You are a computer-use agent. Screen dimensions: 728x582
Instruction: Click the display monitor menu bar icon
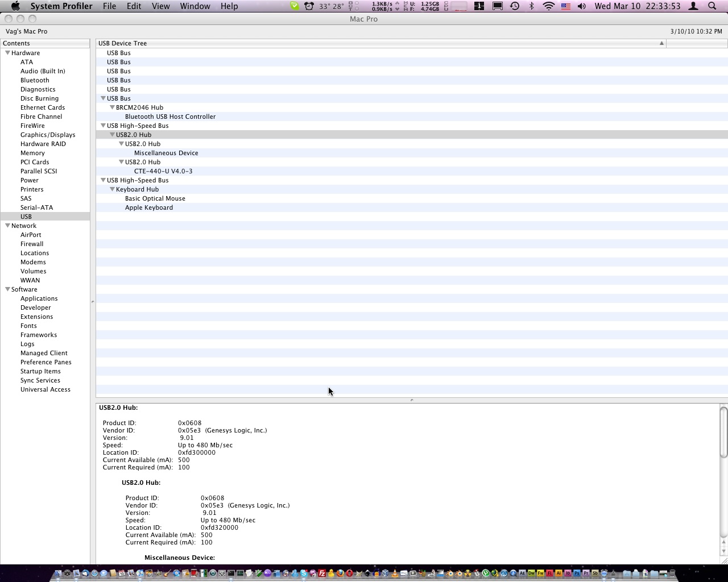(x=498, y=6)
